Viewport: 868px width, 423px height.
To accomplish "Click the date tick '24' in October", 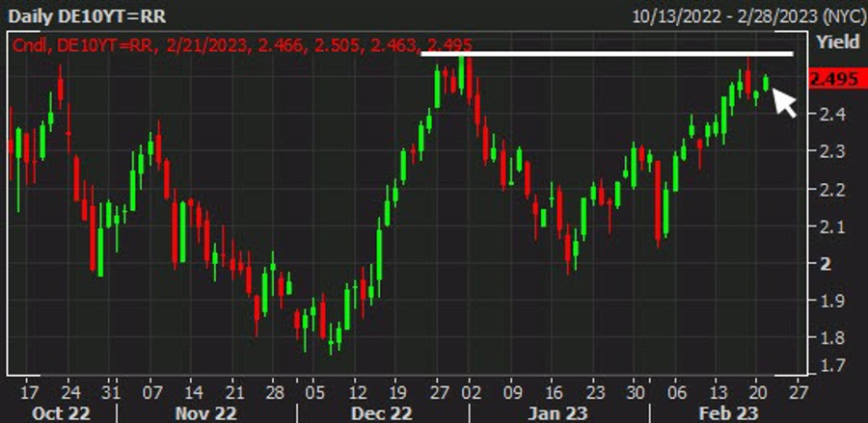I will click(x=70, y=393).
